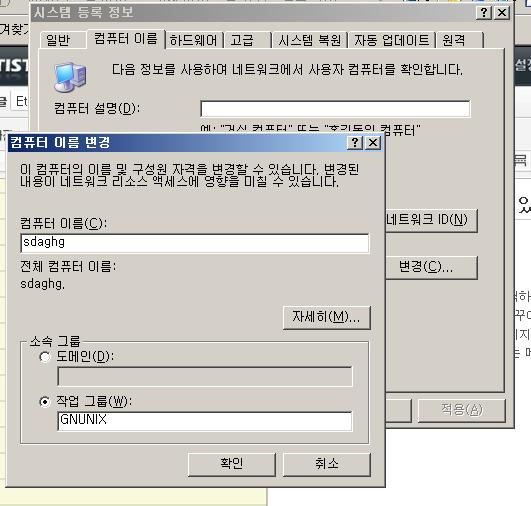Focus the 컴퓨터 이름 field containing sdaghg

point(195,243)
